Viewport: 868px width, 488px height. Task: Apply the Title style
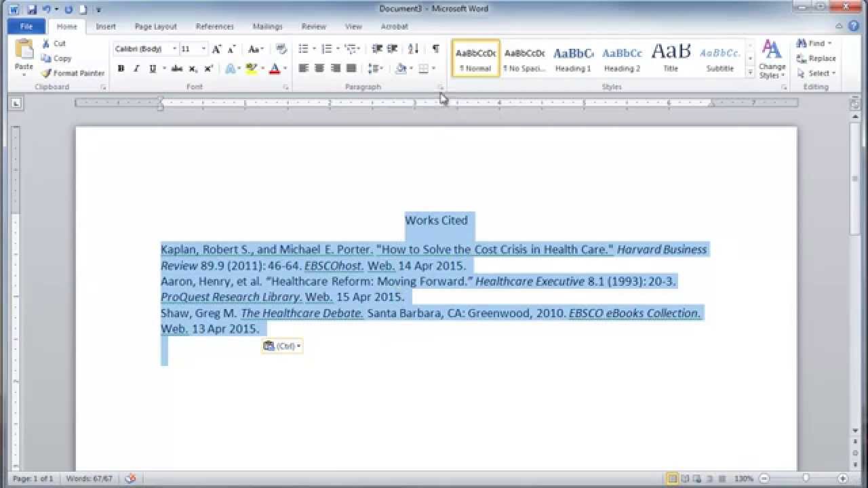671,58
